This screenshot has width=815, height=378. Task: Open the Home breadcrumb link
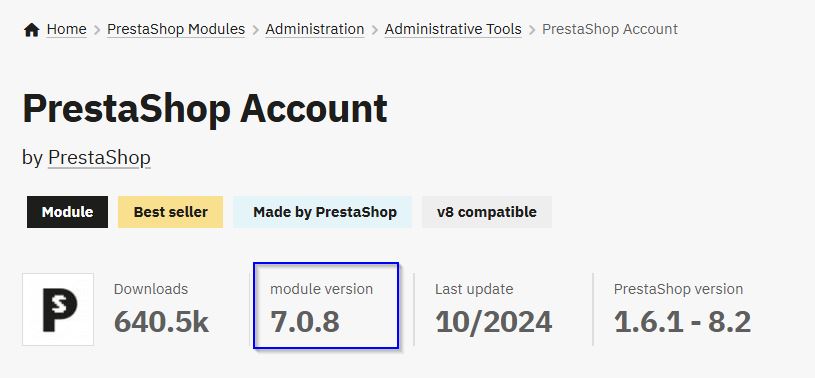tap(67, 29)
